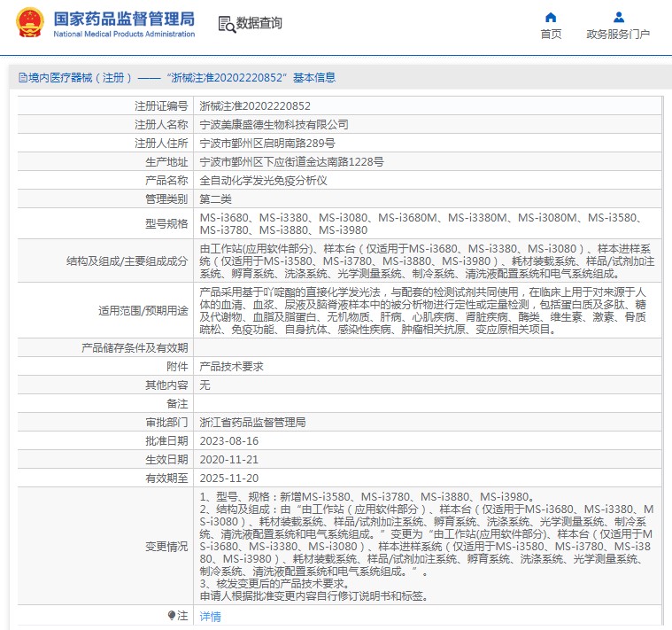
Task: Click the document icon before 境内医疗器械
Action: (23, 78)
